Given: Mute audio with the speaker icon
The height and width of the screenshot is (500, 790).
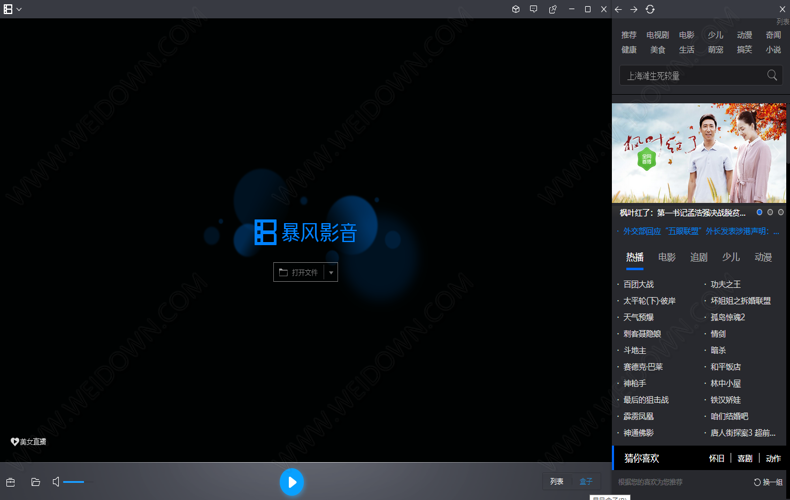Looking at the screenshot, I should coord(56,482).
